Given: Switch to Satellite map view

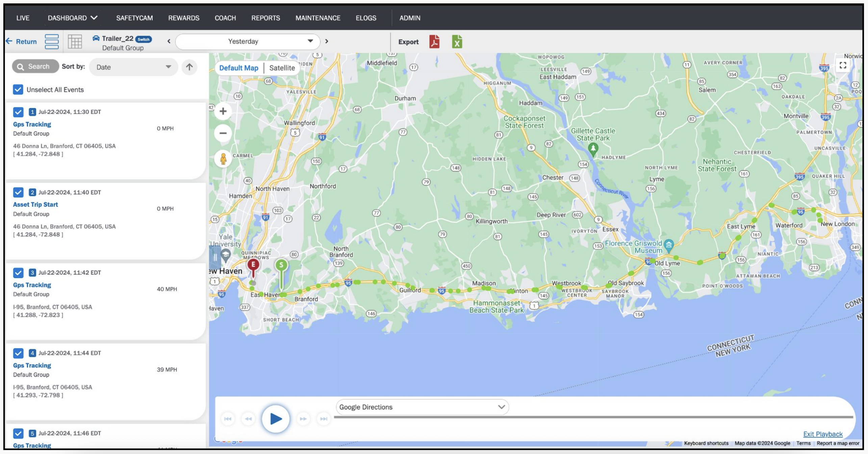Looking at the screenshot, I should (282, 68).
